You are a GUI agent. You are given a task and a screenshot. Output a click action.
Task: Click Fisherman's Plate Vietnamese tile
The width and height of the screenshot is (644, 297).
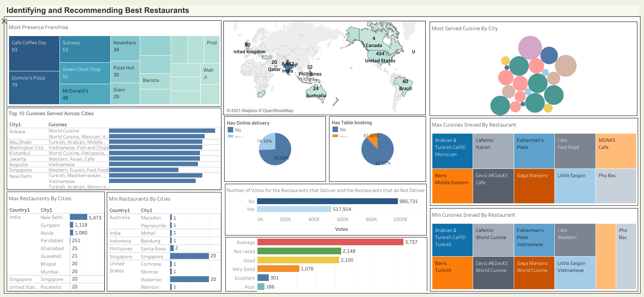coord(534,240)
